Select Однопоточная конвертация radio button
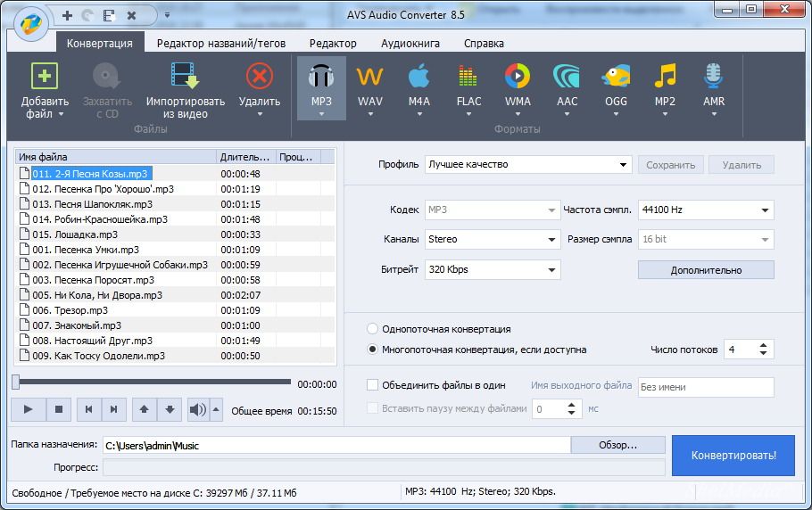This screenshot has height=510, width=812. 372,329
